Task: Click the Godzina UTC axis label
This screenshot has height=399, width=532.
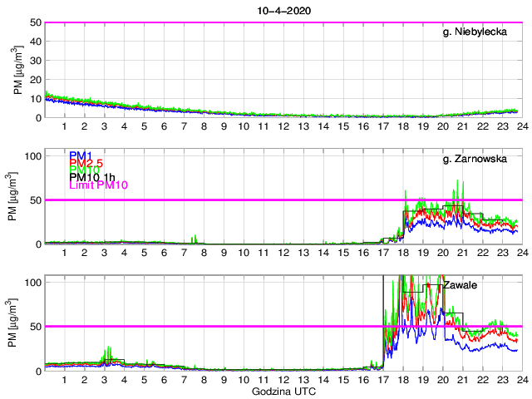Action: (x=283, y=392)
